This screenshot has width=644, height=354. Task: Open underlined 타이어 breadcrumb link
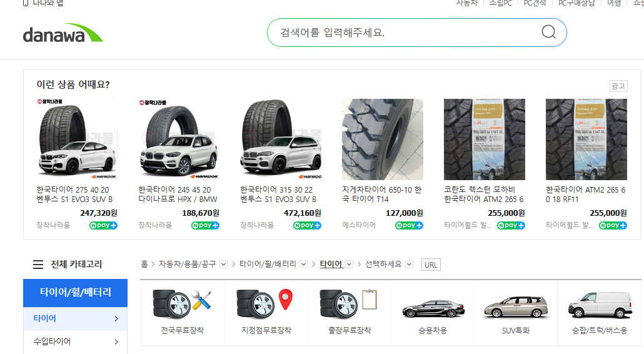[331, 264]
